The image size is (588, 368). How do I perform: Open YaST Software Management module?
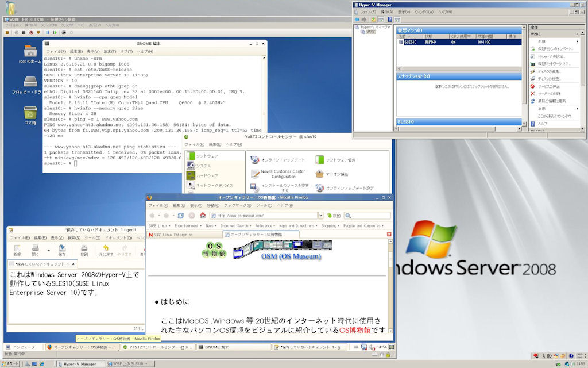point(335,160)
